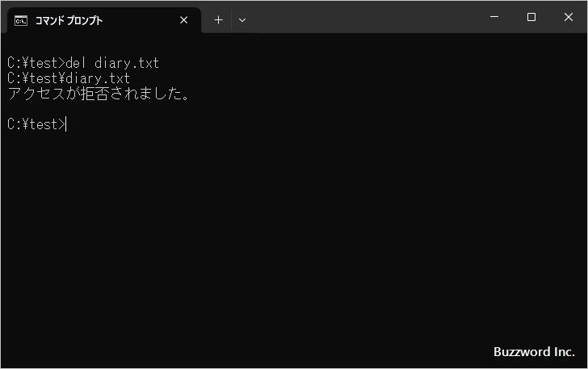Close the terminal window
The image size is (588, 369).
[568, 17]
